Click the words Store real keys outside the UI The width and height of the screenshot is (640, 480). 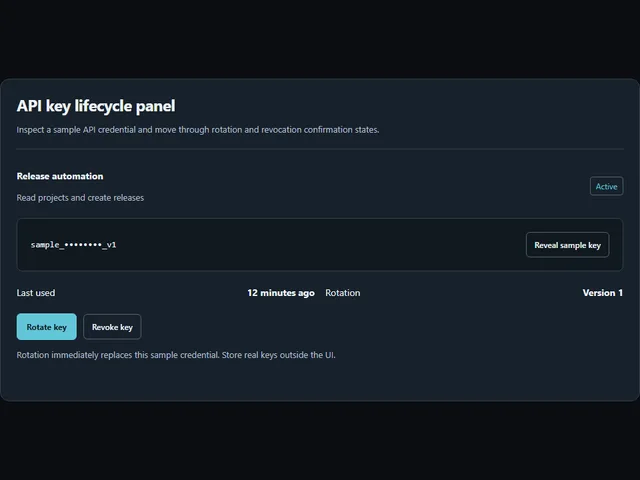(278, 355)
